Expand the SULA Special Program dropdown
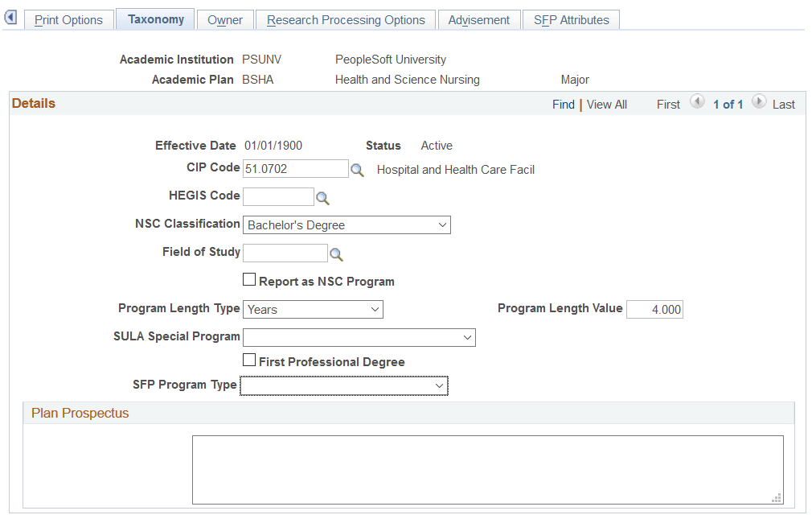This screenshot has width=812, height=519. click(359, 337)
